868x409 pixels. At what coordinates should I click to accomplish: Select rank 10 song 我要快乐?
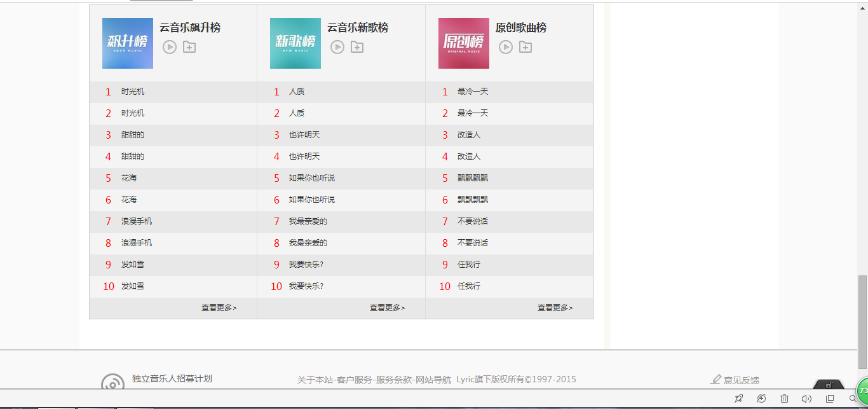click(x=306, y=286)
